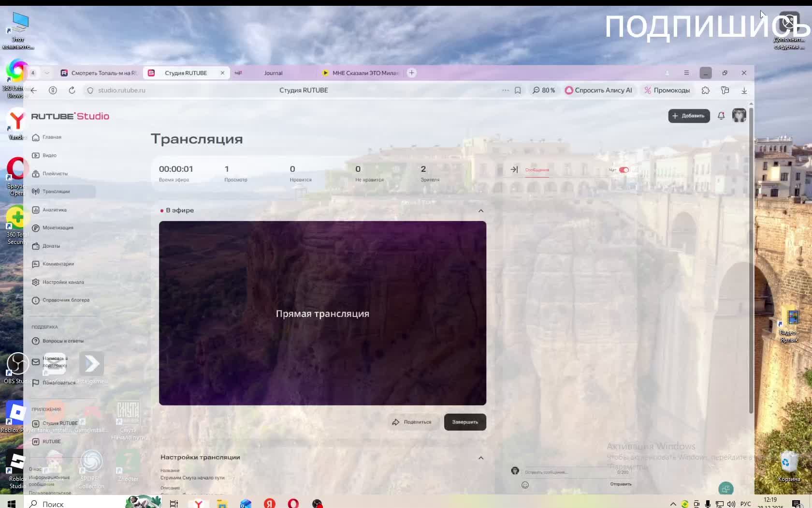Select the Сообщения tab in chat panel
The image size is (812, 508).
(537, 170)
